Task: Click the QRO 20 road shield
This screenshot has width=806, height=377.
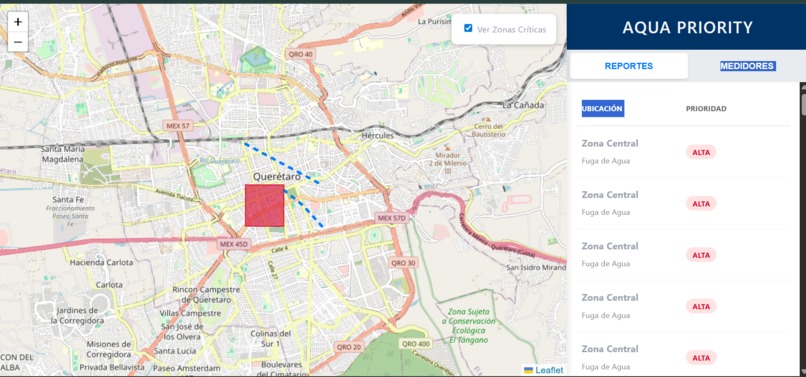Action: [349, 347]
